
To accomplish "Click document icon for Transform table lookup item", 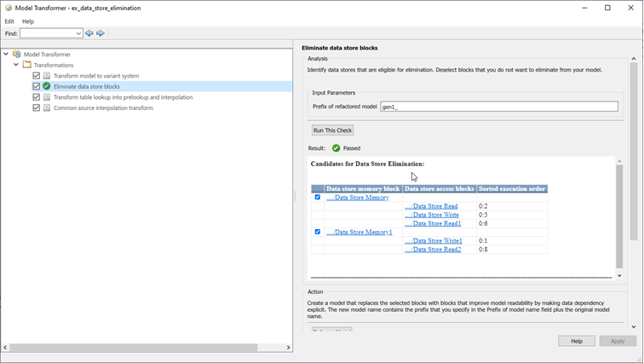I will (46, 97).
